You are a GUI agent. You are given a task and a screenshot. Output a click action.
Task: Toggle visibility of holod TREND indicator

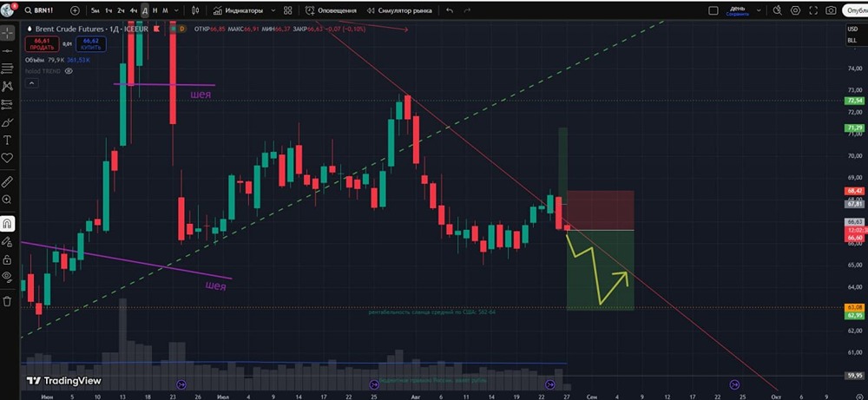[69, 71]
